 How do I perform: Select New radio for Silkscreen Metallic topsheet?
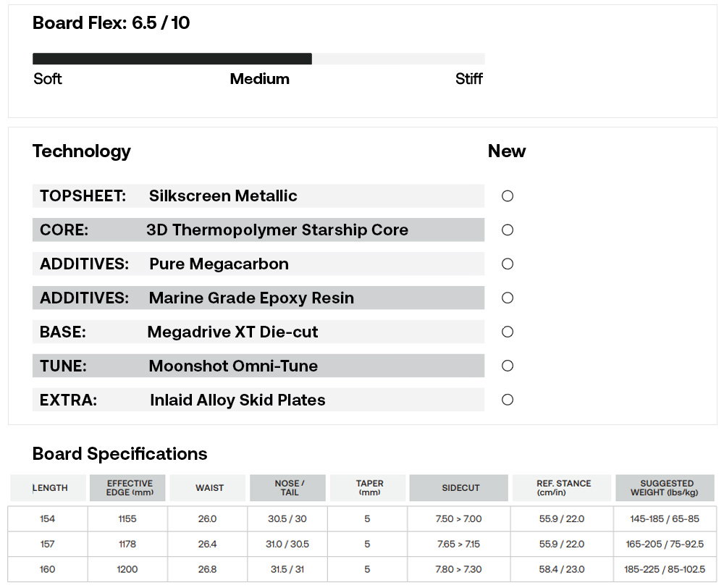[x=508, y=196]
